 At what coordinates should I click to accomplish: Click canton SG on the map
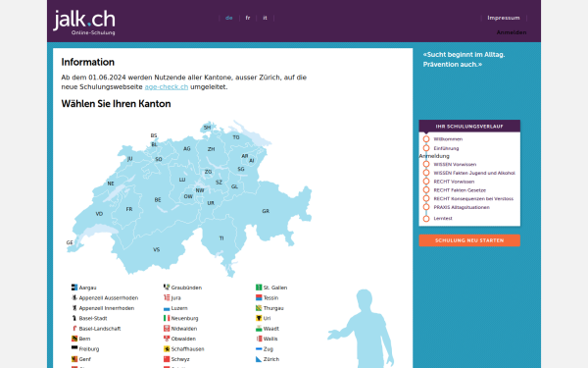[241, 169]
